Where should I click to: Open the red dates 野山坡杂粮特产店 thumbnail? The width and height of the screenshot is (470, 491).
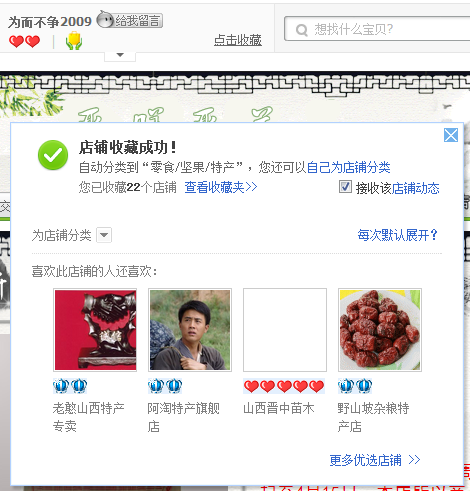coord(380,330)
